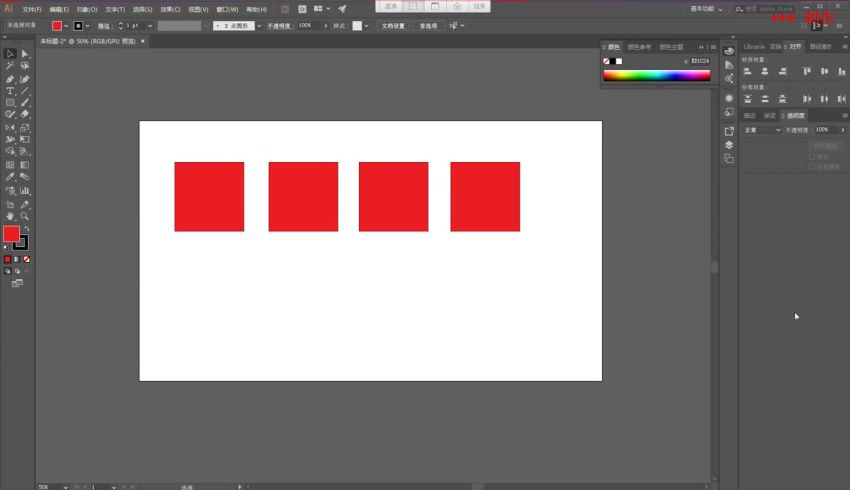Select the Direct Selection tool
Image resolution: width=850 pixels, height=490 pixels.
(24, 54)
